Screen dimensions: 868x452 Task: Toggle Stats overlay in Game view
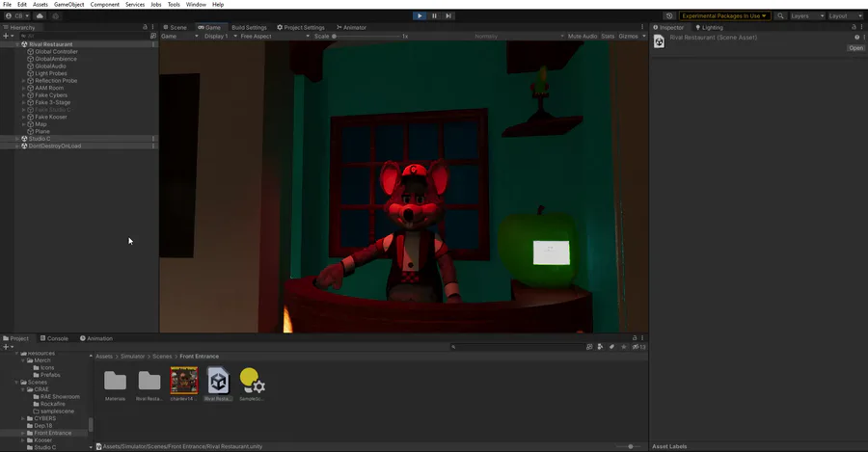[608, 36]
